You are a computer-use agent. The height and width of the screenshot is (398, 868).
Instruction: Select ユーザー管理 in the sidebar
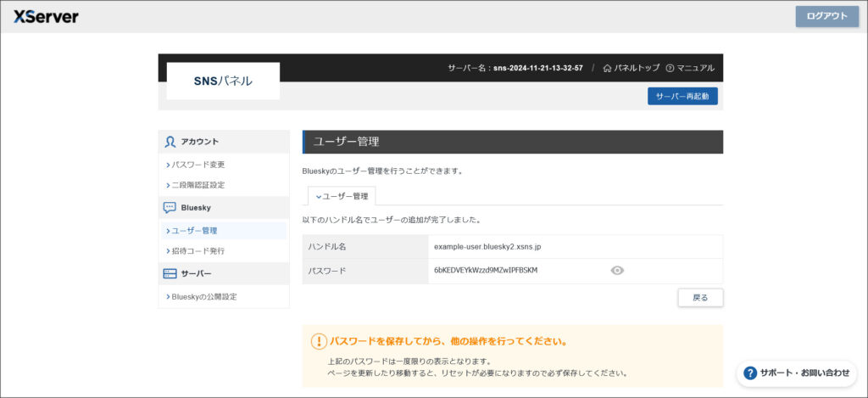pos(194,231)
